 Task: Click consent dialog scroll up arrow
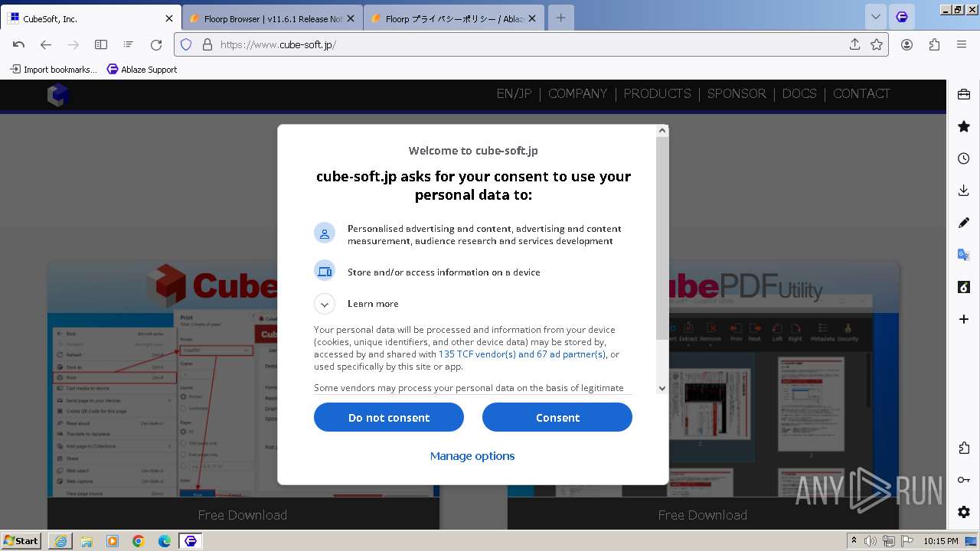[662, 131]
